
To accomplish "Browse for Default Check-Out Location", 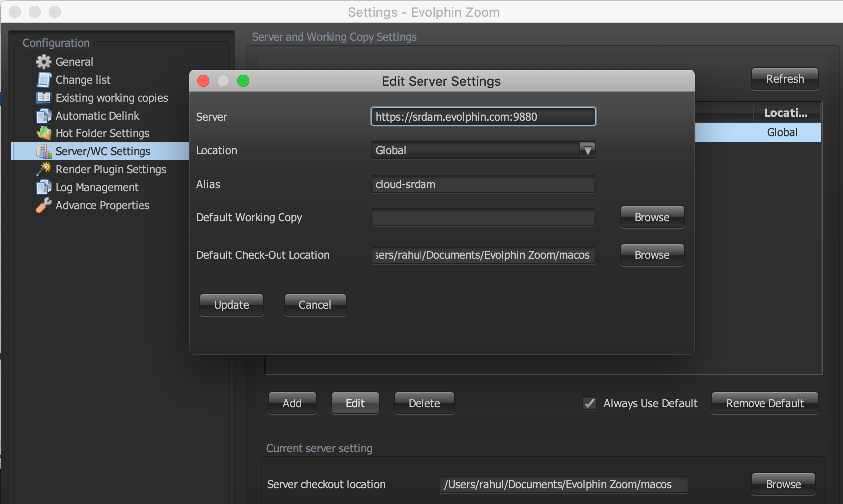I will click(x=652, y=255).
